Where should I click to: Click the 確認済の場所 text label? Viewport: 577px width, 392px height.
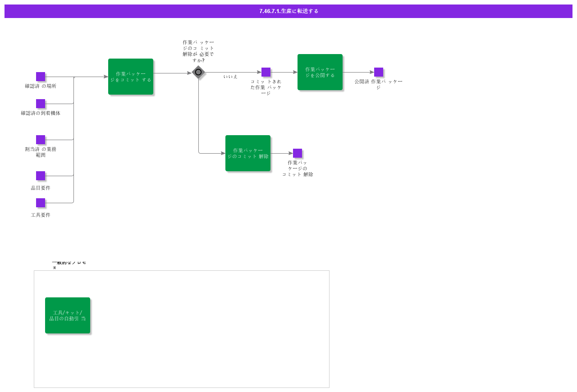(x=41, y=86)
